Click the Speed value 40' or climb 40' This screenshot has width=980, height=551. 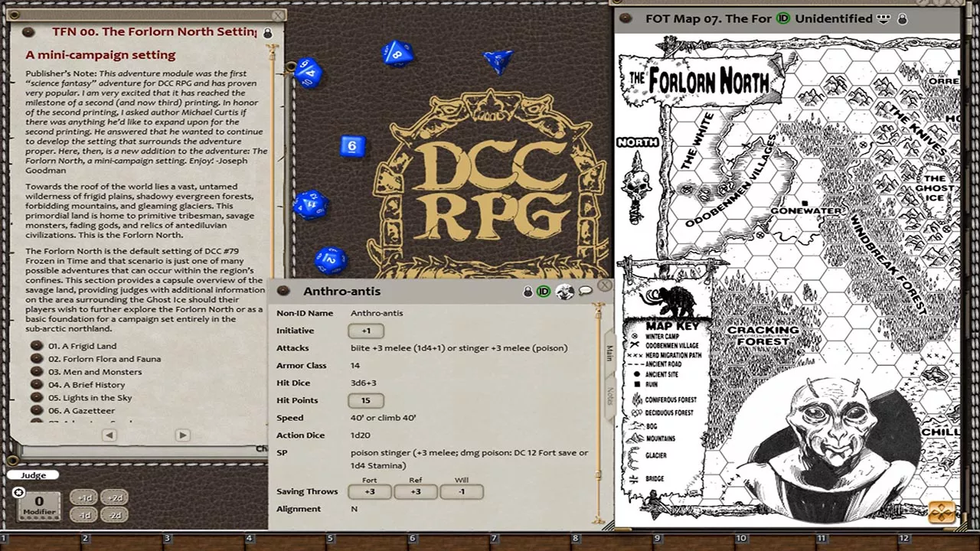pyautogui.click(x=384, y=418)
